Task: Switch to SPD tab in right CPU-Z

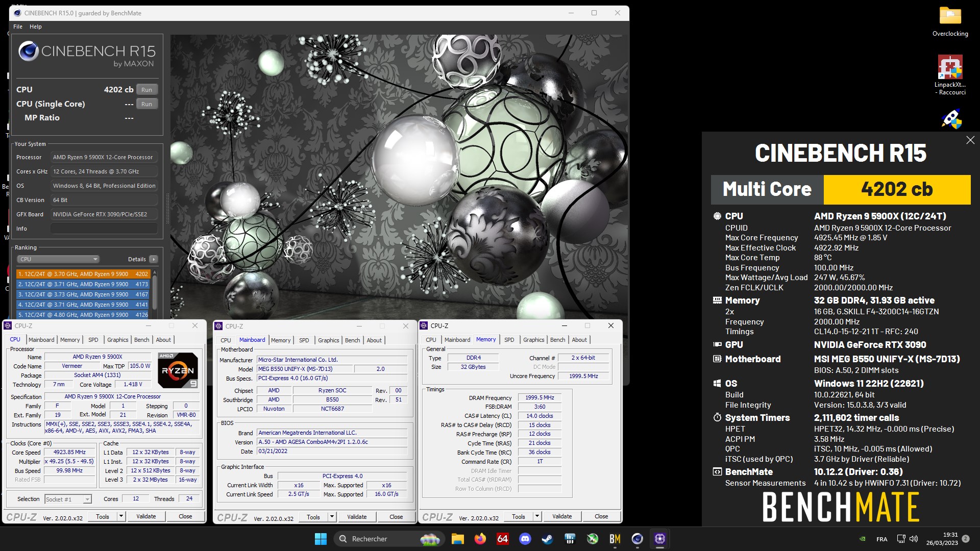Action: 509,340
